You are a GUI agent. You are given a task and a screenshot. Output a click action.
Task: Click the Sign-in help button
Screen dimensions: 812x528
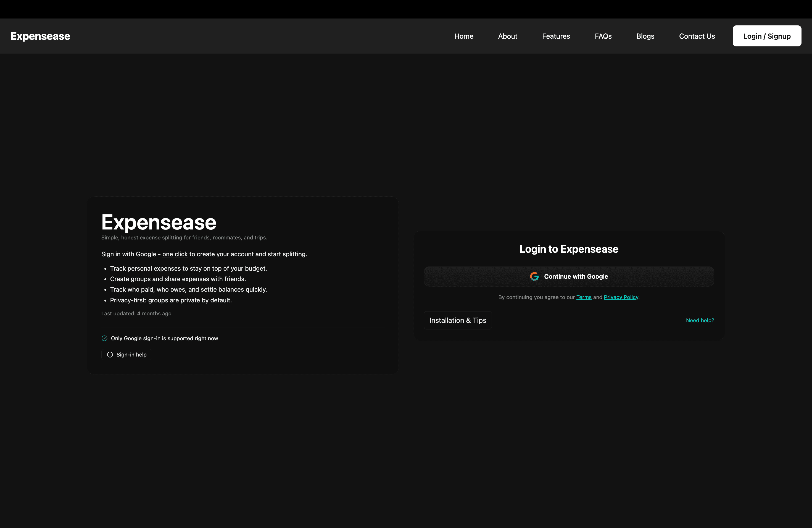click(x=126, y=355)
